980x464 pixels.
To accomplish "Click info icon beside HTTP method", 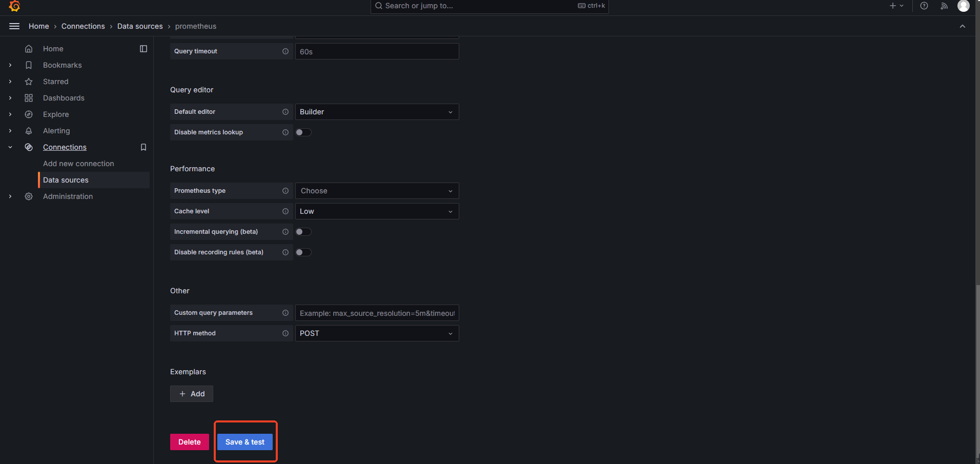I will pyautogui.click(x=285, y=333).
